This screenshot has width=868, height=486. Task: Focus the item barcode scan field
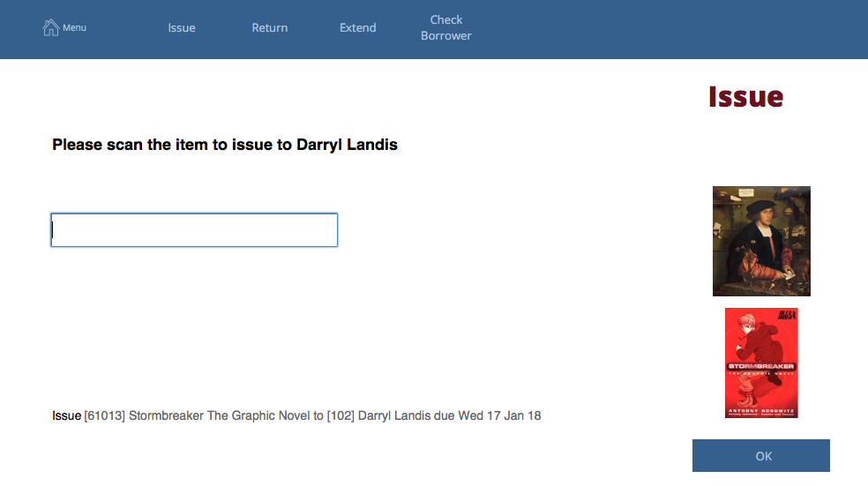pyautogui.click(x=194, y=230)
